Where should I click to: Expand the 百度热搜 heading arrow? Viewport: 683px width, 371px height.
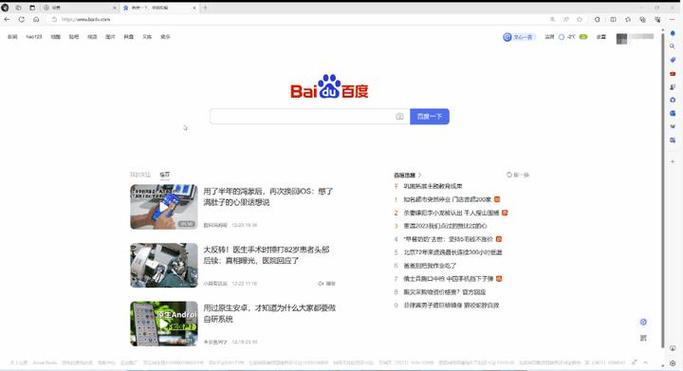coord(420,175)
